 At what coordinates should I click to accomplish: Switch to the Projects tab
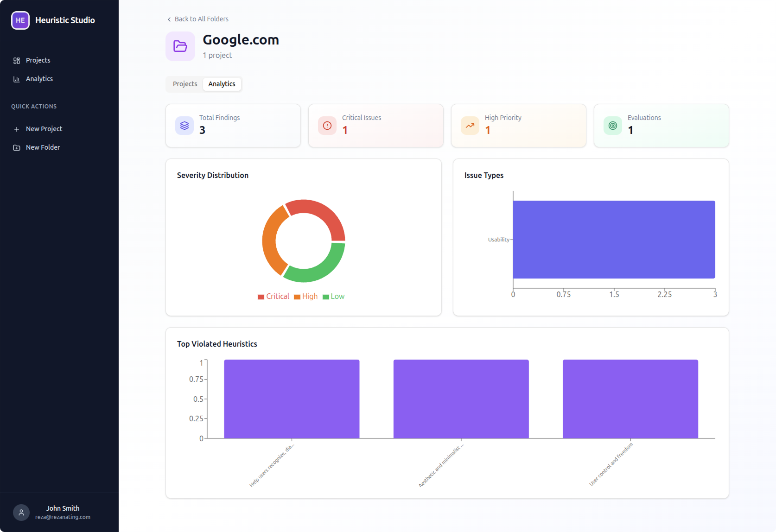(184, 84)
